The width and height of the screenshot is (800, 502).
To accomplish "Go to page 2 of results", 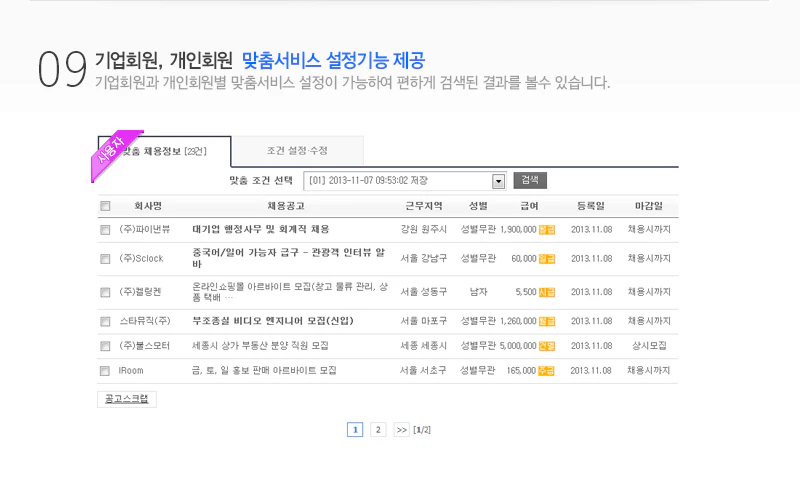I will 378,430.
